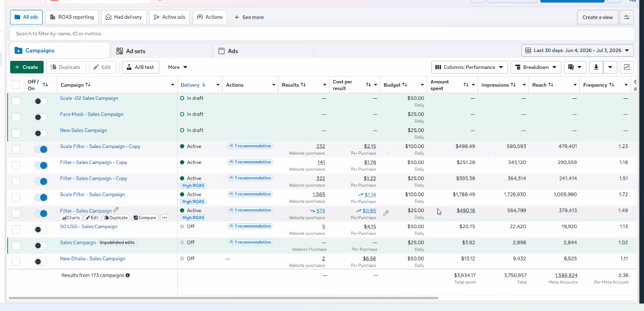This screenshot has width=644, height=311.
Task: Click the Delivery sort arrow
Action: 203,85
